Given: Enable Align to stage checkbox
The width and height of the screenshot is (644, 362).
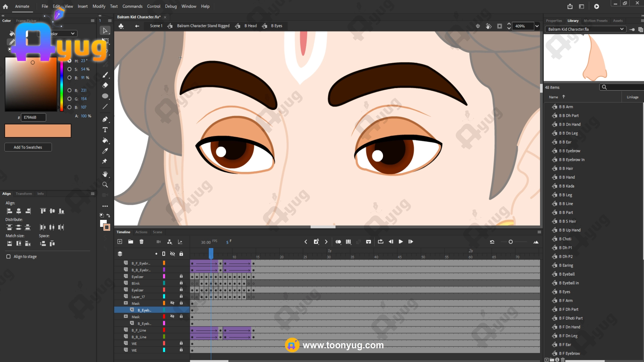Looking at the screenshot, I should click(8, 256).
